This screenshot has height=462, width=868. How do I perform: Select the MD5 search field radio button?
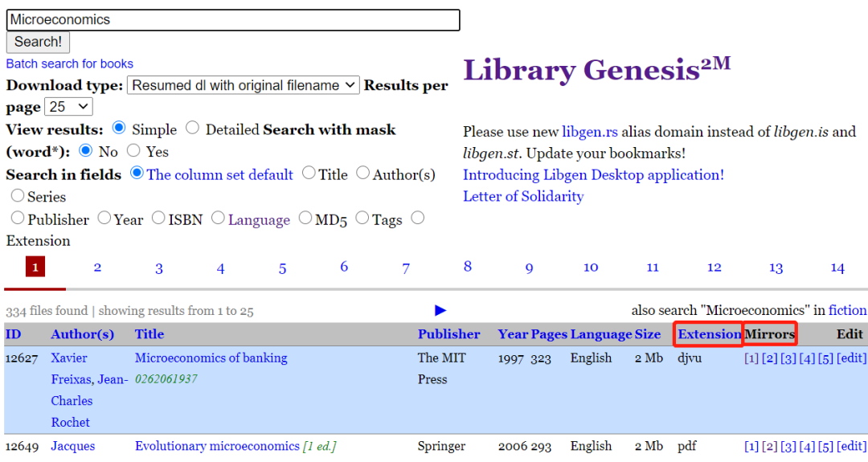tap(305, 218)
